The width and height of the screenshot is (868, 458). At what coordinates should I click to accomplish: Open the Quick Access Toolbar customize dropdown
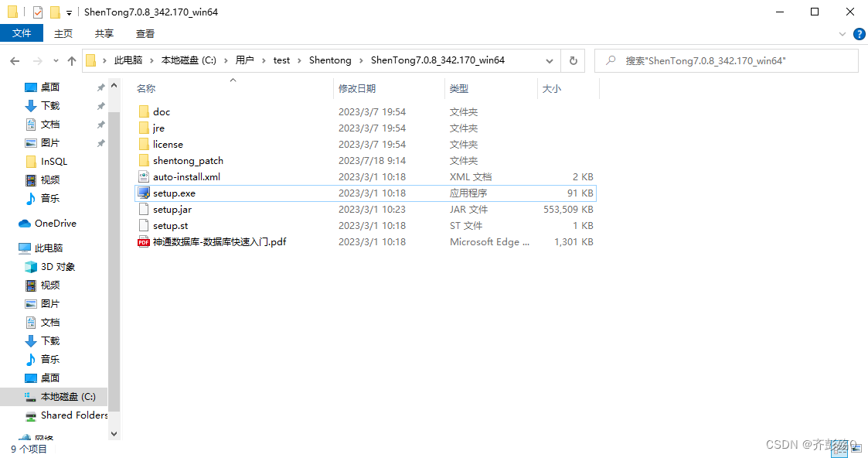[x=70, y=12]
